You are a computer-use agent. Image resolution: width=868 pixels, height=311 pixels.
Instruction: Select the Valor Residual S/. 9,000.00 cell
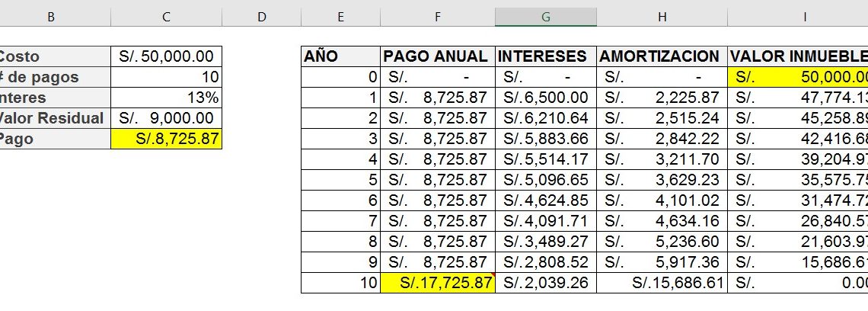166,118
